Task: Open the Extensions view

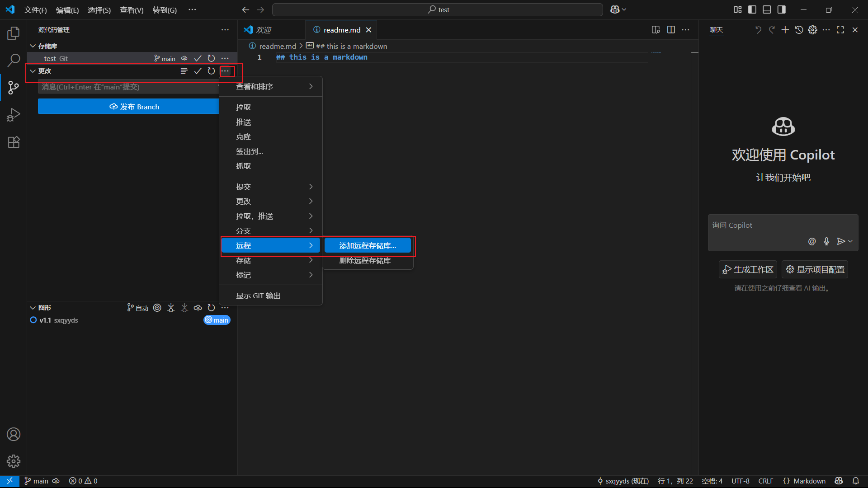Action: (x=14, y=142)
